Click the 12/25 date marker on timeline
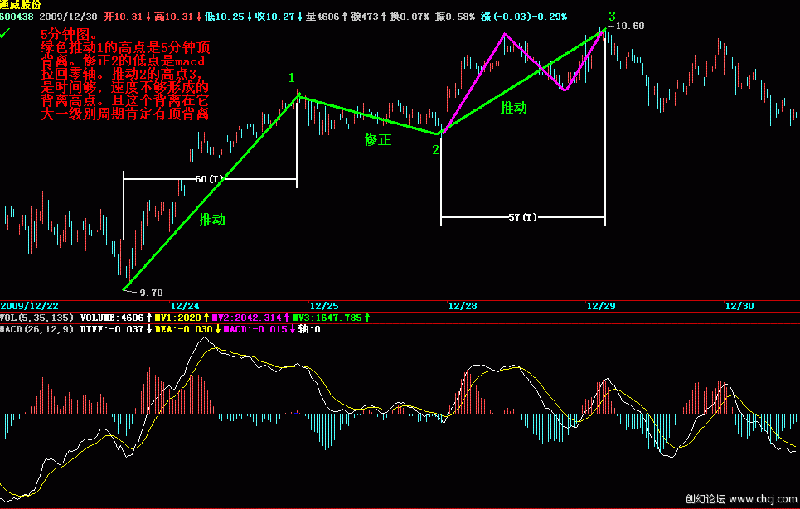 [x=324, y=306]
